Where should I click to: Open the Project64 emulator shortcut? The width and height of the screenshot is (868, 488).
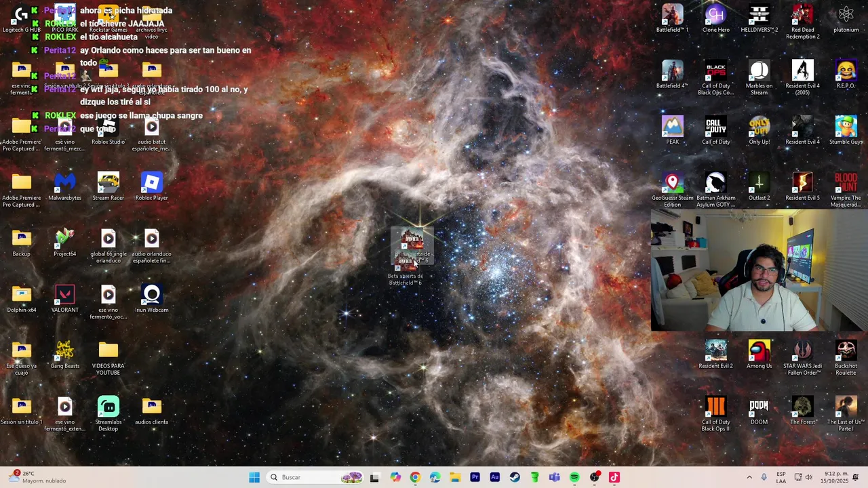coord(64,243)
